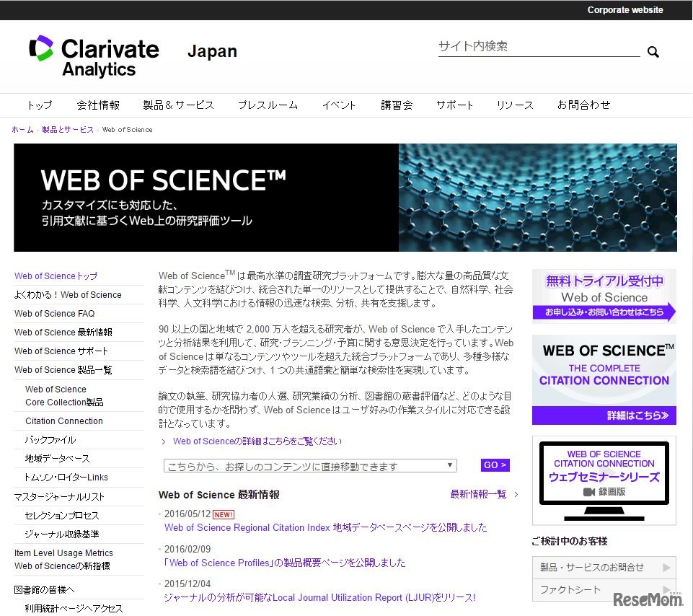
Task: Open 地域データベース sidebar link
Action: pyautogui.click(x=58, y=459)
